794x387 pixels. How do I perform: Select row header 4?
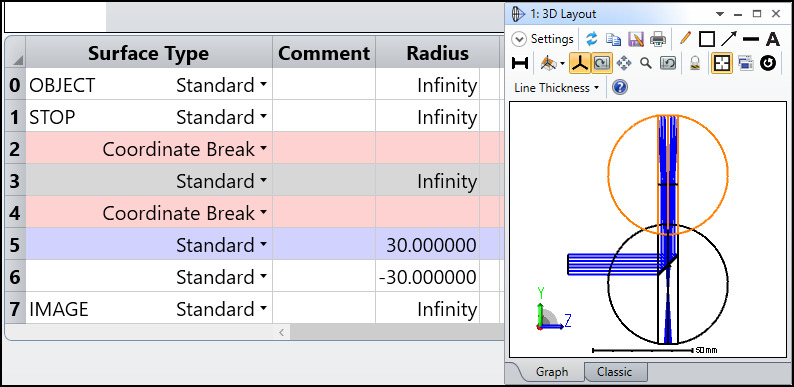pyautogui.click(x=15, y=213)
